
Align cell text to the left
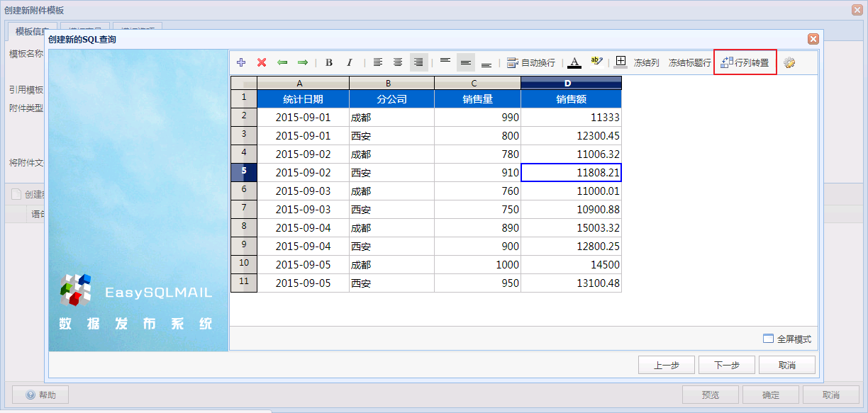pos(378,62)
